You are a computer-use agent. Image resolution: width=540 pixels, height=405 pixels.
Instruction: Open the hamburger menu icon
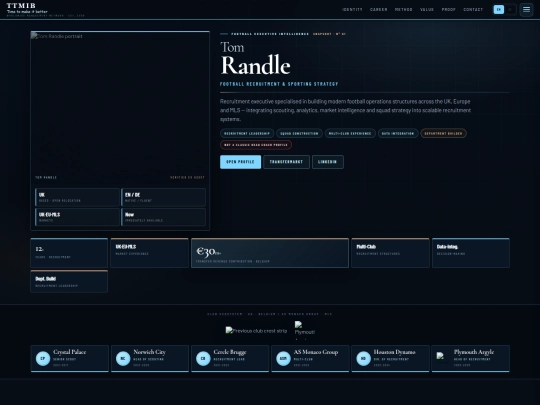pyautogui.click(x=526, y=9)
